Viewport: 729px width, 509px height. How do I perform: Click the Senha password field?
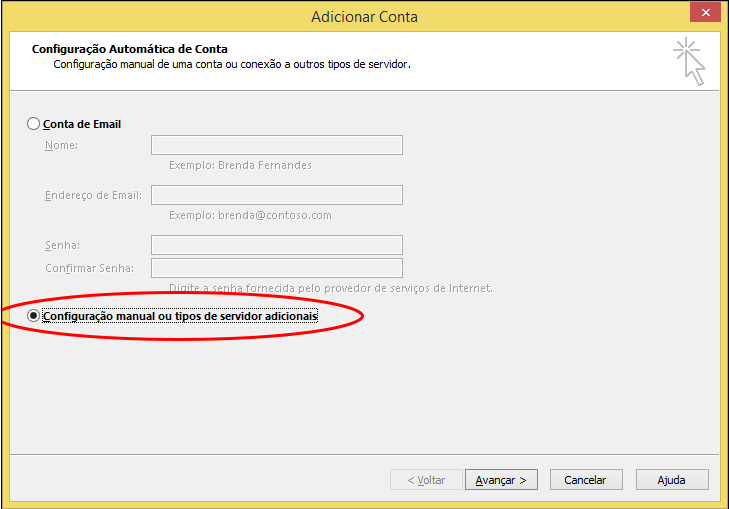(x=277, y=245)
